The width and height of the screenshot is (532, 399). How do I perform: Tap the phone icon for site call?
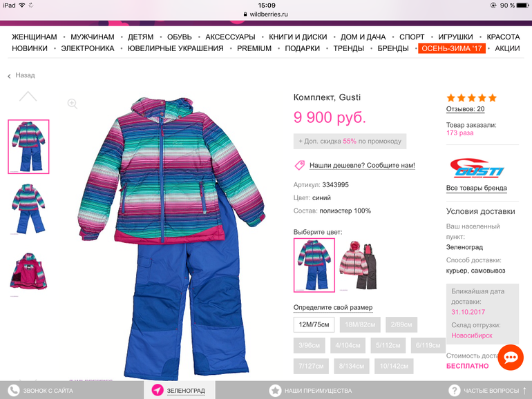click(x=14, y=391)
